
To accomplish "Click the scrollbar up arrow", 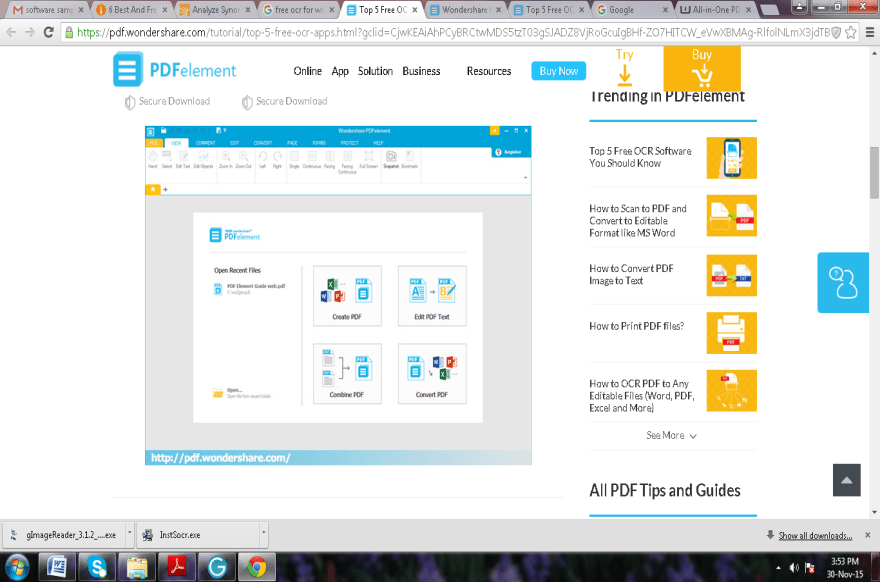I will click(x=874, y=53).
